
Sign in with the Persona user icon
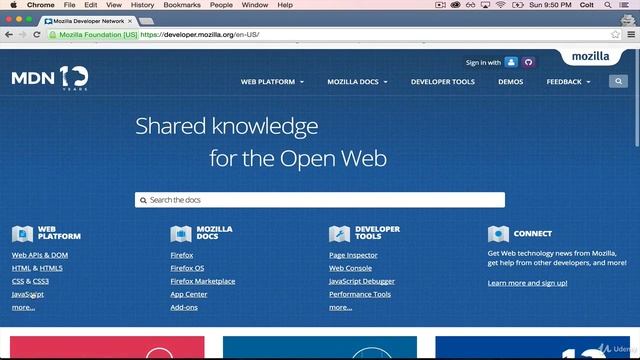coord(511,62)
